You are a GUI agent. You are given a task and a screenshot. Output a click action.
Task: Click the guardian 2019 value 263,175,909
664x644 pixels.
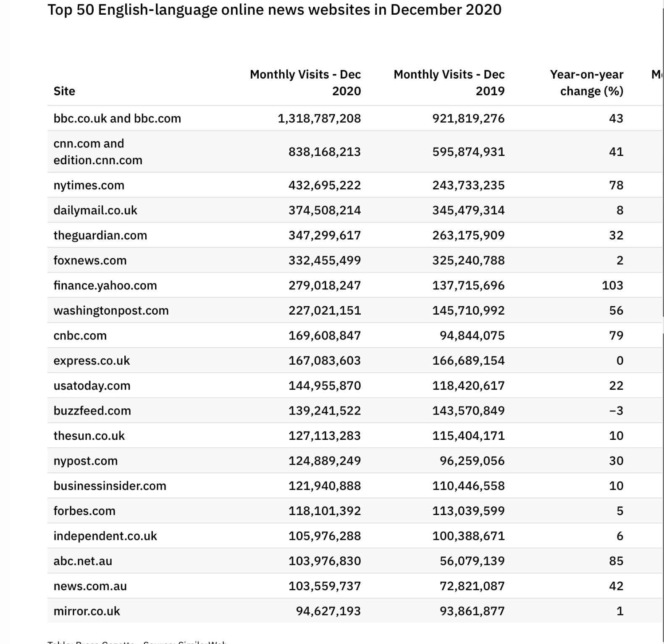click(469, 235)
